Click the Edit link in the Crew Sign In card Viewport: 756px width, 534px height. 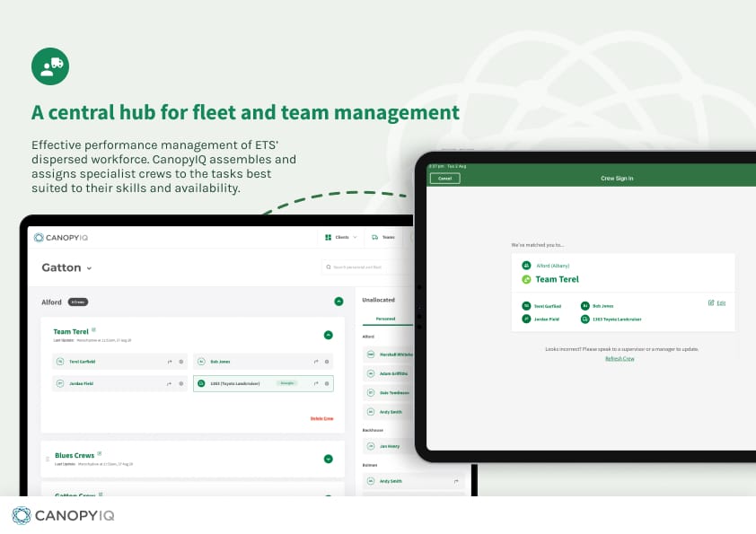tap(721, 303)
